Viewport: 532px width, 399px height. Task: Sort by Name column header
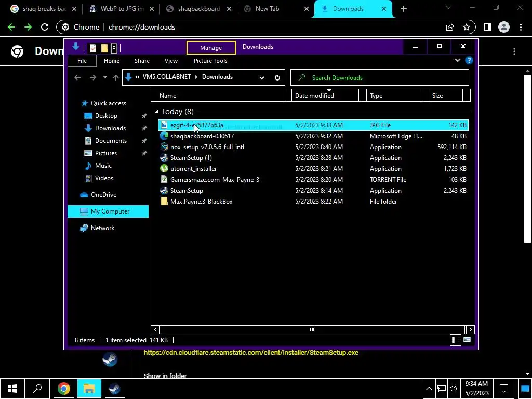(x=217, y=96)
